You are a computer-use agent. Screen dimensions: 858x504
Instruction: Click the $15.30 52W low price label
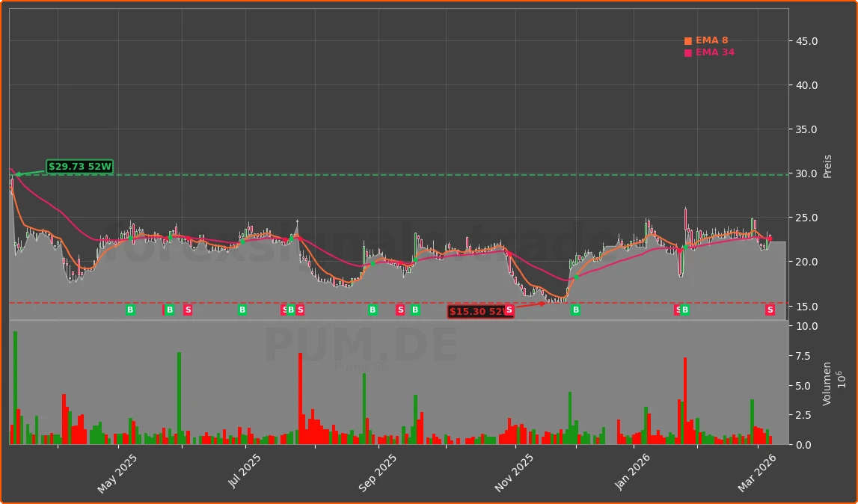(477, 310)
